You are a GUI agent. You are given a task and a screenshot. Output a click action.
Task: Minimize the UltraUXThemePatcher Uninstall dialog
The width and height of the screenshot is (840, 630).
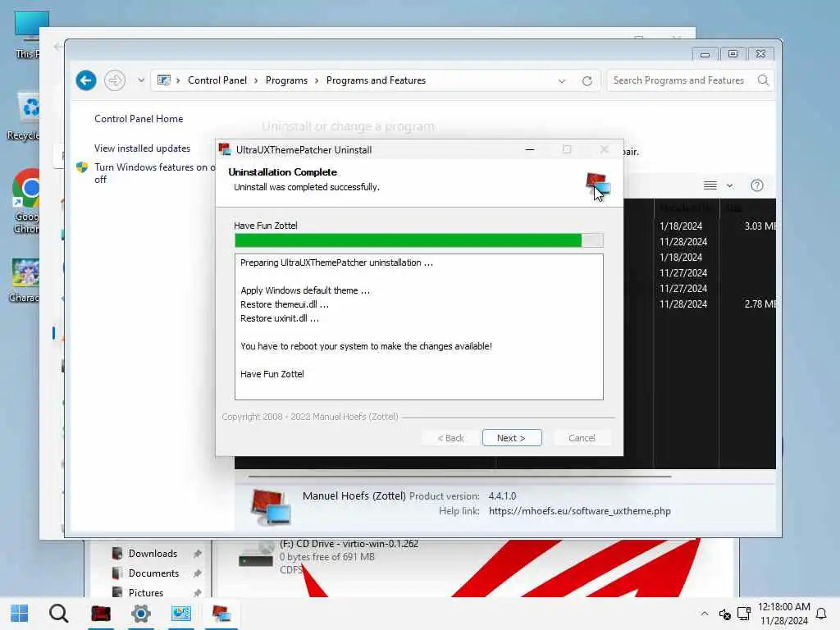530,149
